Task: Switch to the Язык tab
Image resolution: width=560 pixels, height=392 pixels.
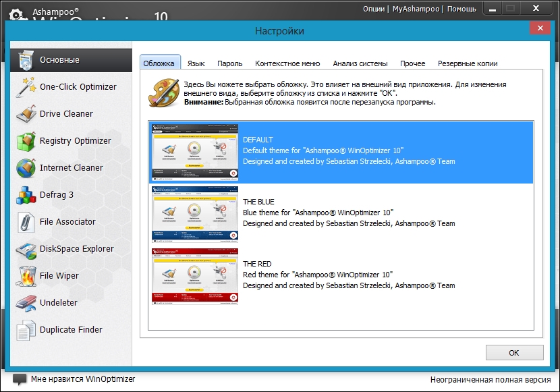Action: [x=196, y=63]
